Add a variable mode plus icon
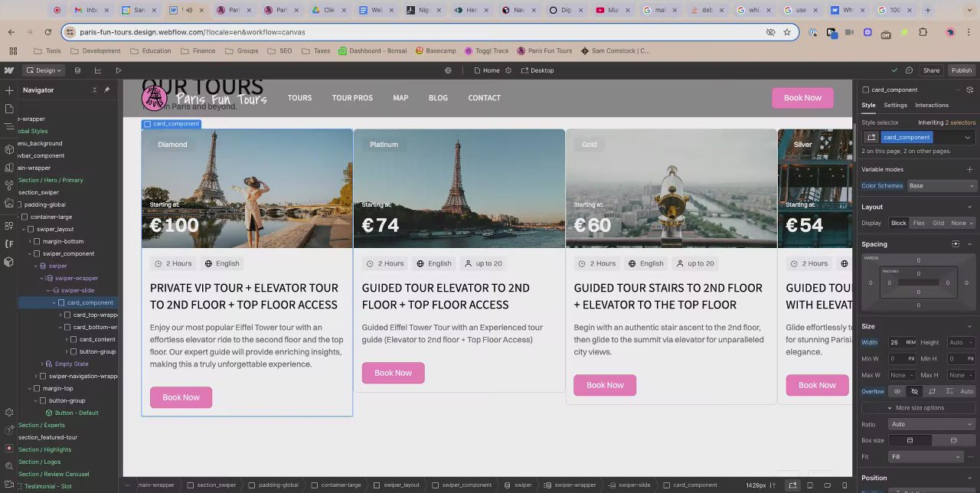This screenshot has height=493, width=980. 969,169
